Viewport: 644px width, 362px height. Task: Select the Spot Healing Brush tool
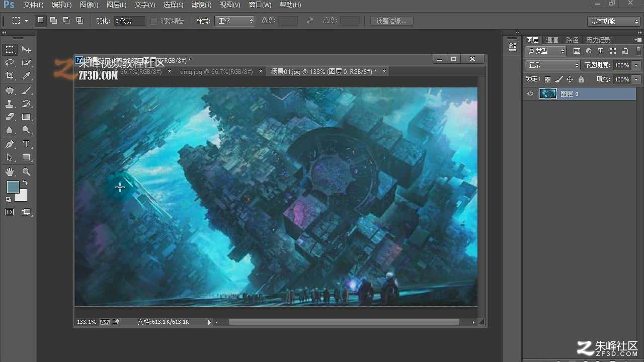coord(10,90)
